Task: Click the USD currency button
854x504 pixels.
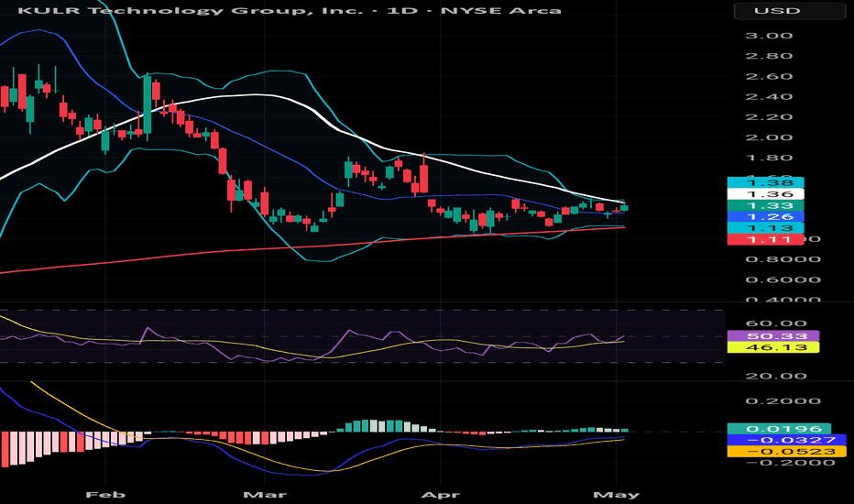Action: click(790, 11)
